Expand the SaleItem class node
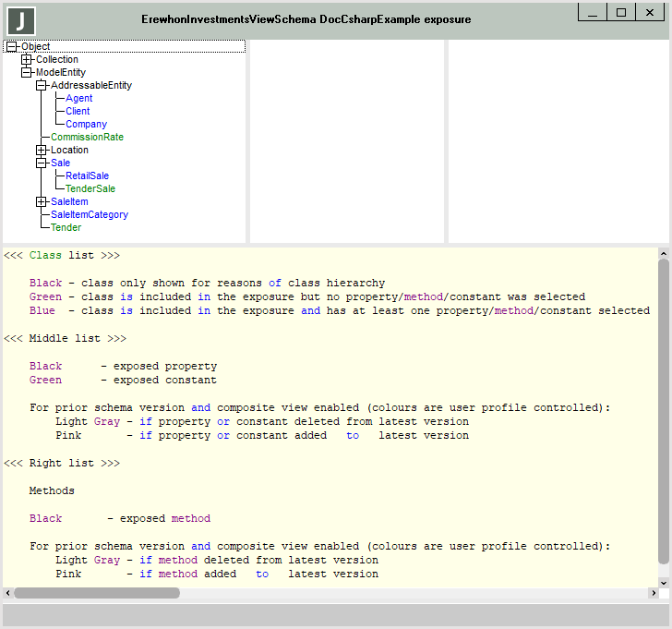 (x=42, y=202)
